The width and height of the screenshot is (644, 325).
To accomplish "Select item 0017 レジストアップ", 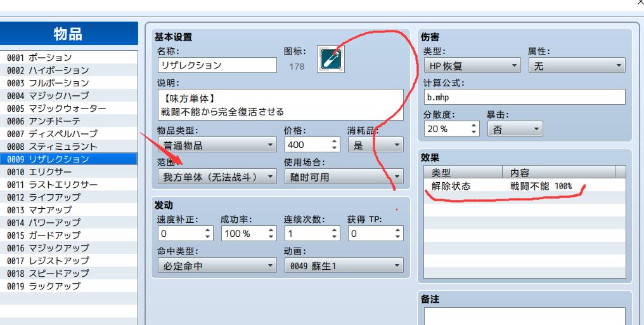I will pyautogui.click(x=69, y=260).
